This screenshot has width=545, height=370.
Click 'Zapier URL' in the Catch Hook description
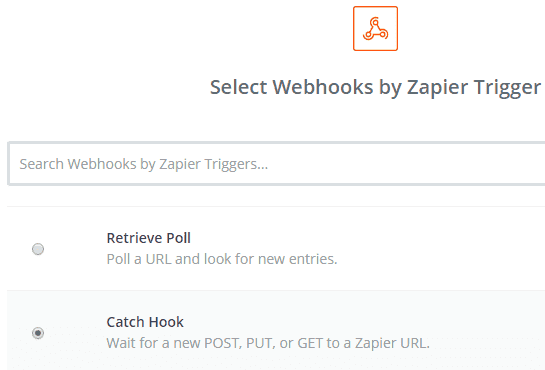[392, 343]
